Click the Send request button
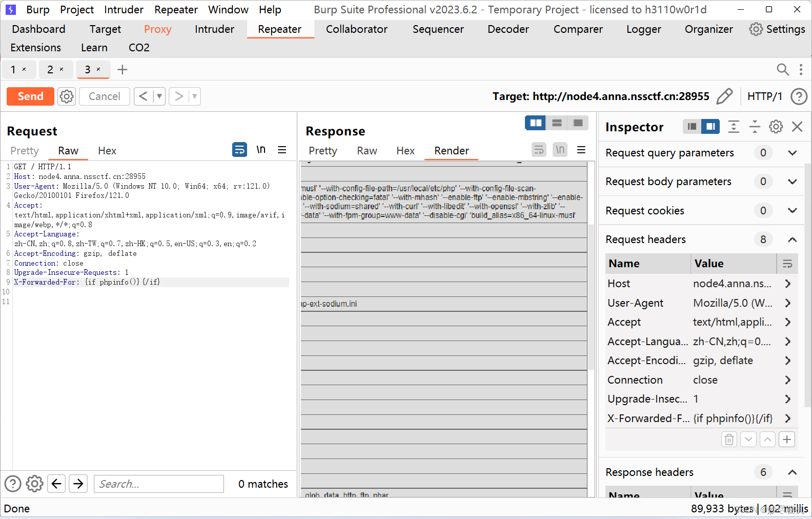The height and width of the screenshot is (519, 812). click(30, 96)
